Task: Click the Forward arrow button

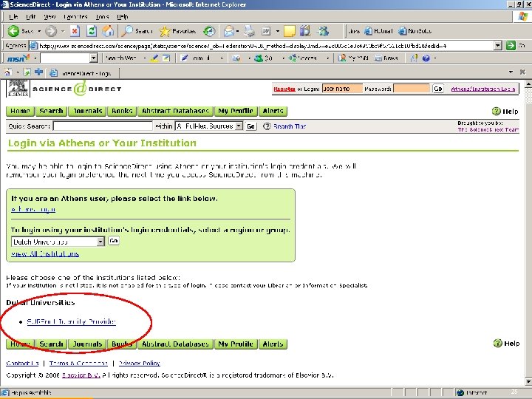Action: (x=51, y=31)
